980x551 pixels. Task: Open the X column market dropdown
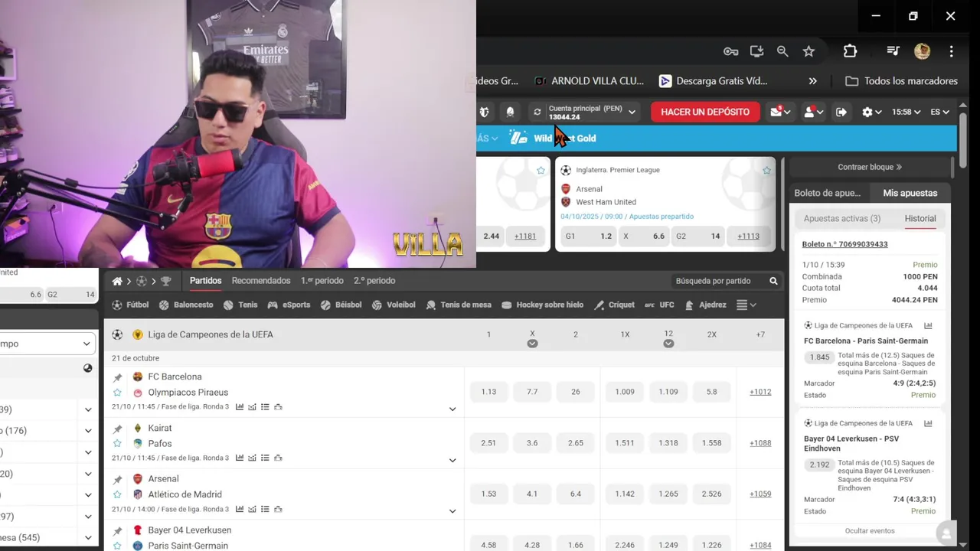pyautogui.click(x=532, y=344)
